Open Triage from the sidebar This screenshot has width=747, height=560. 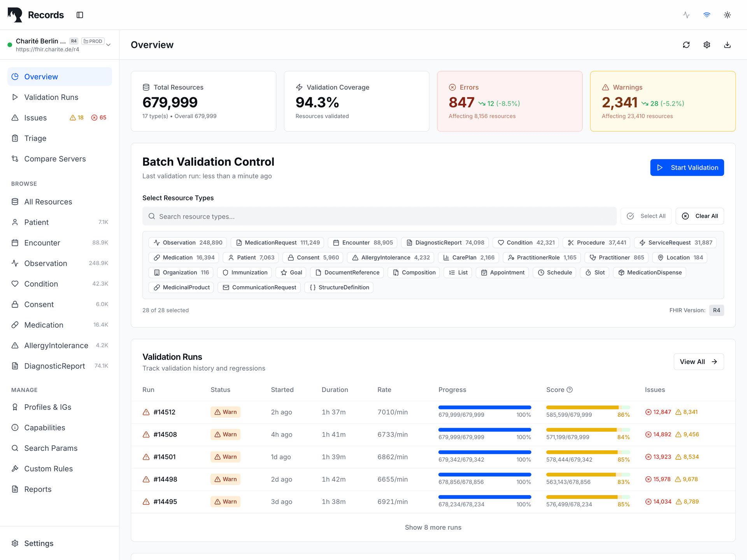(x=35, y=138)
